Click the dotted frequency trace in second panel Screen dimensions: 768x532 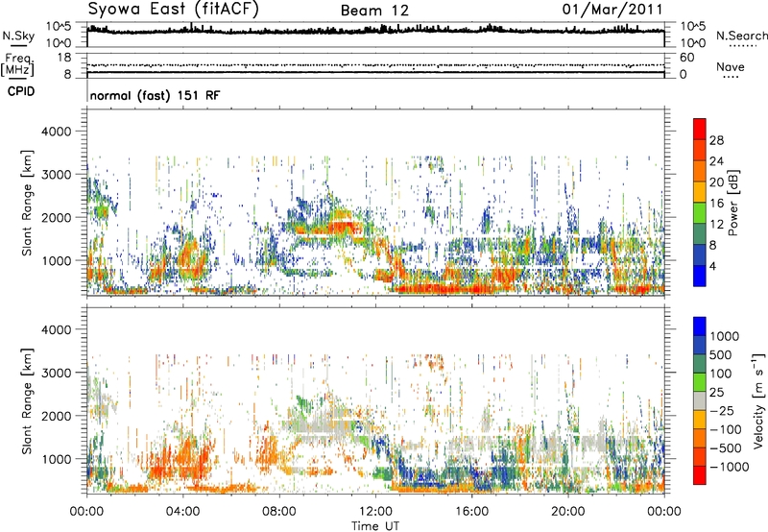point(375,65)
